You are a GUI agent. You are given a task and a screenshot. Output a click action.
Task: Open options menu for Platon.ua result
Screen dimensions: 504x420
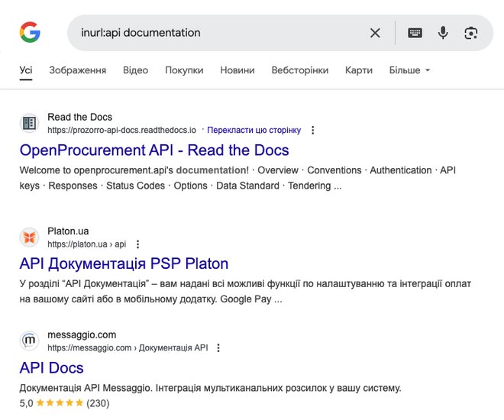(138, 244)
